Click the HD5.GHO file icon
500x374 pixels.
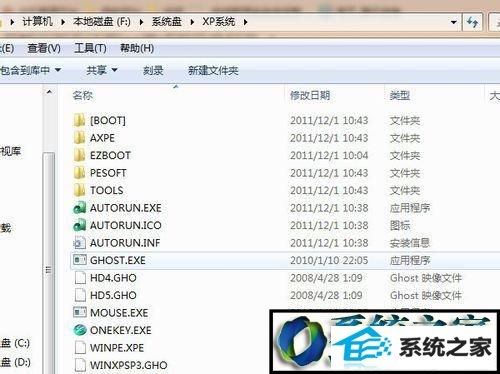click(x=80, y=295)
